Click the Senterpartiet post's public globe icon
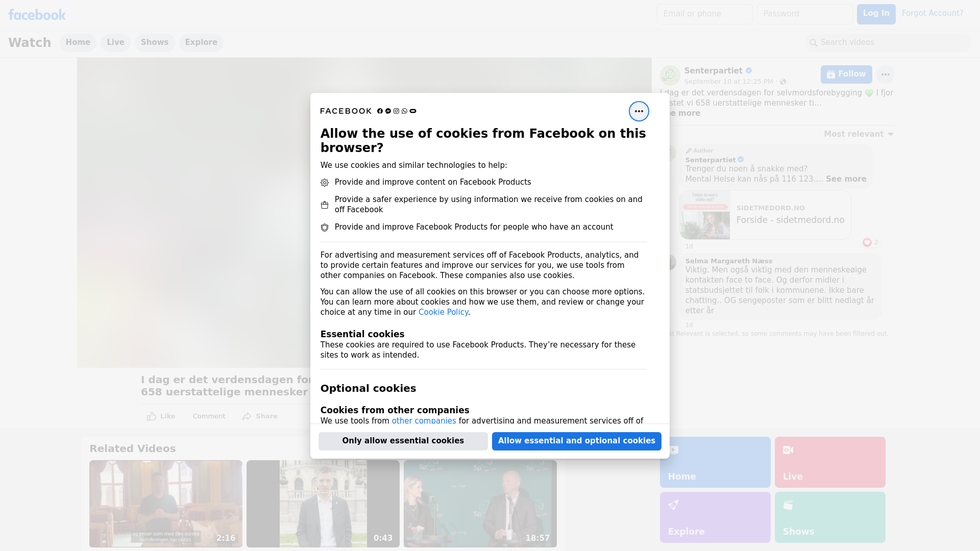This screenshot has width=980, height=551. pos(783,82)
